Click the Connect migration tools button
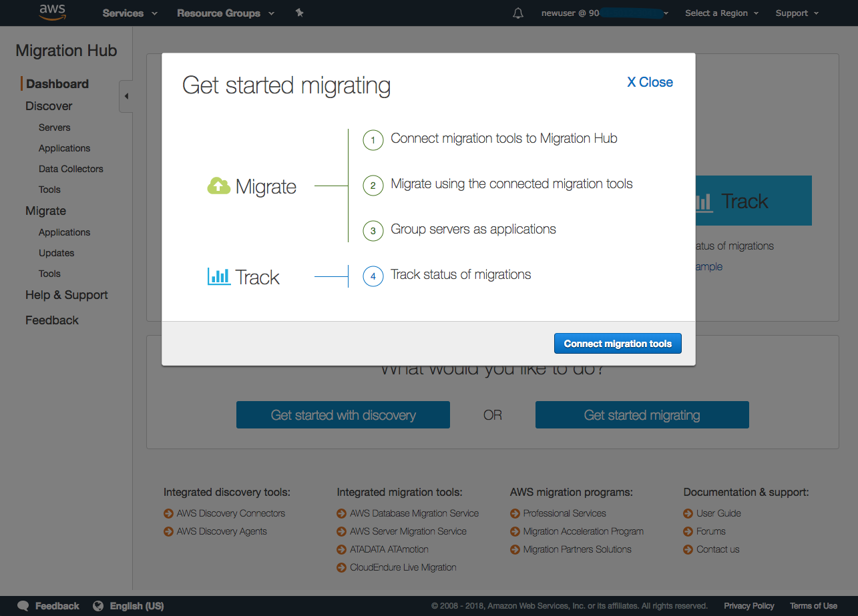The width and height of the screenshot is (858, 616). 618,344
